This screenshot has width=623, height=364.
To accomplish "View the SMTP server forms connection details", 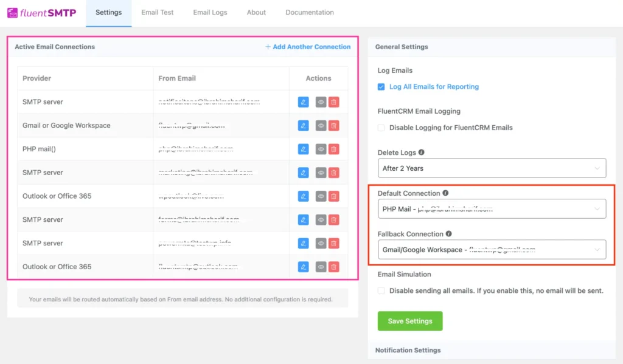I will 321,219.
